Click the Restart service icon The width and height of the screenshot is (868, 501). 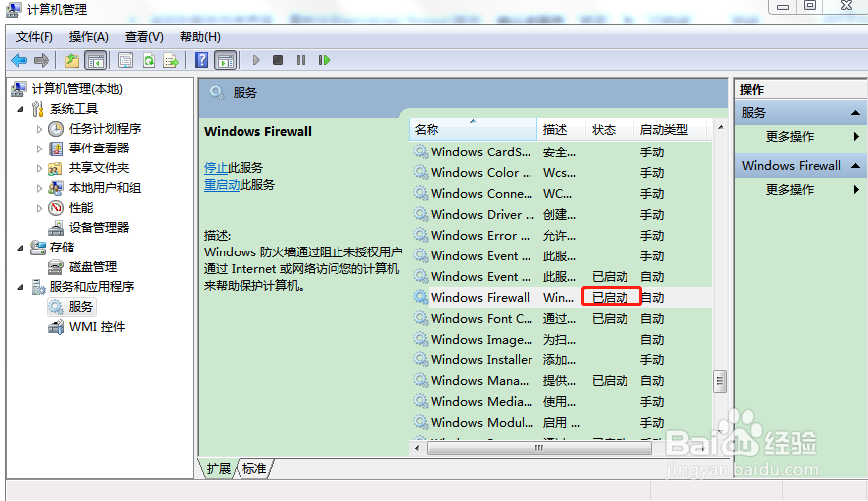(x=324, y=60)
